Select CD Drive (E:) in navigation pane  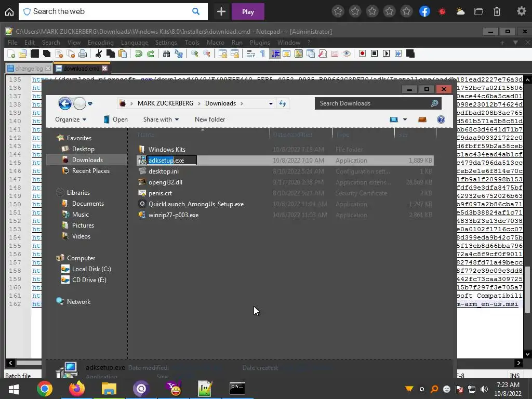(x=89, y=280)
